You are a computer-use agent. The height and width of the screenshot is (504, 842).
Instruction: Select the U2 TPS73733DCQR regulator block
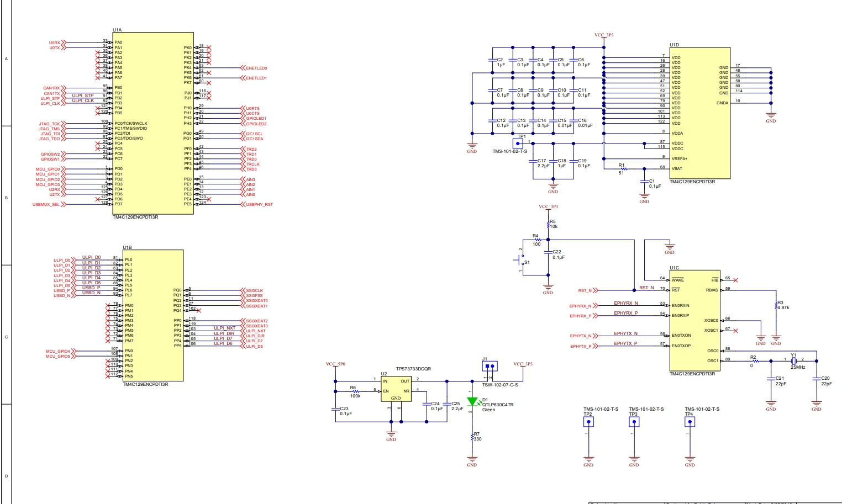pyautogui.click(x=396, y=389)
